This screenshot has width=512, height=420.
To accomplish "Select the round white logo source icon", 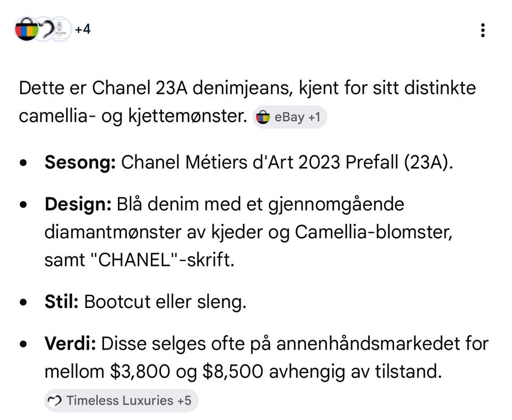I will click(x=60, y=29).
